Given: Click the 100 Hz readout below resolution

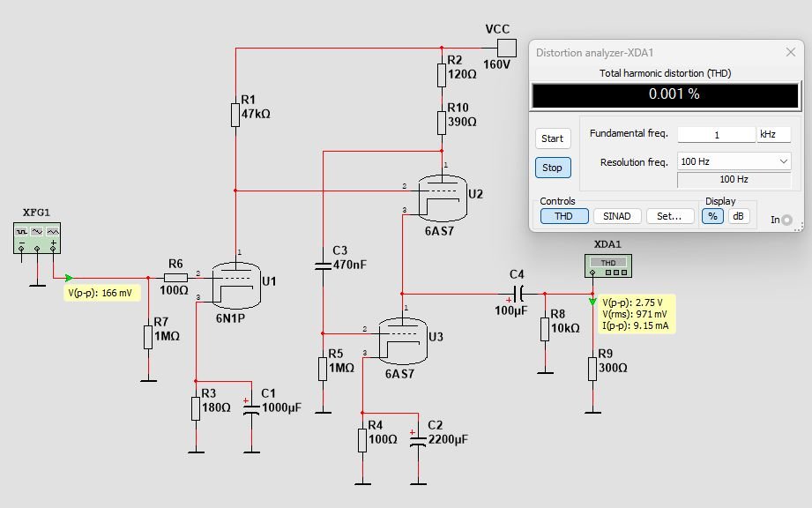Looking at the screenshot, I should click(734, 179).
